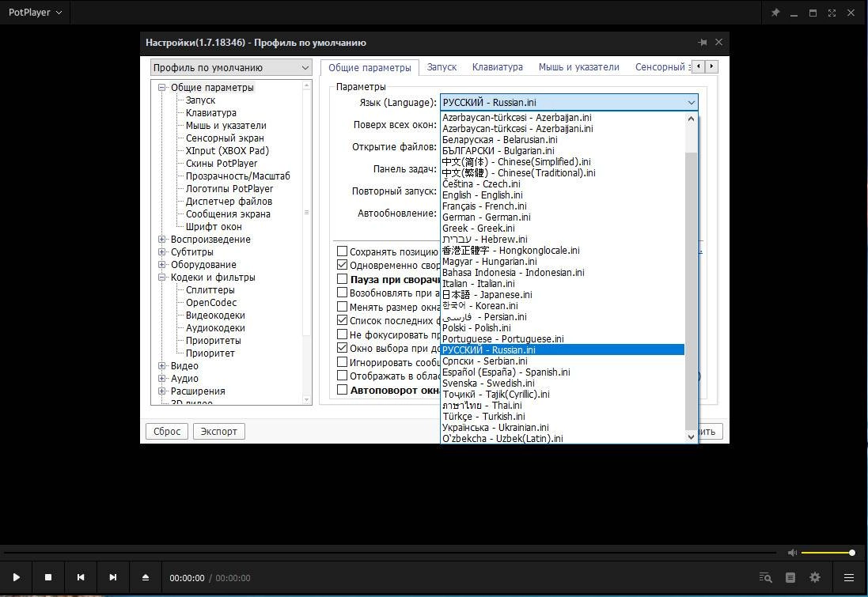Screen dimensions: 868x597
Task: Select Сообщения экрана tree item
Action: coord(228,213)
